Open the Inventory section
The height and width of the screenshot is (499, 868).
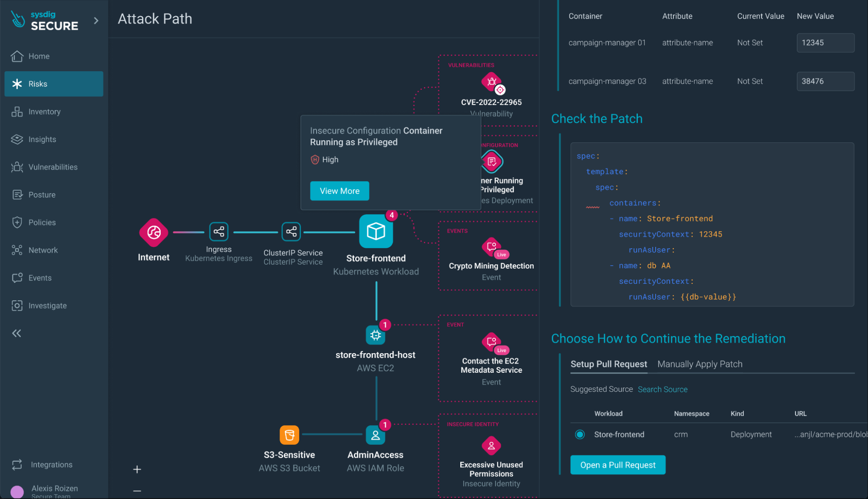click(x=44, y=112)
